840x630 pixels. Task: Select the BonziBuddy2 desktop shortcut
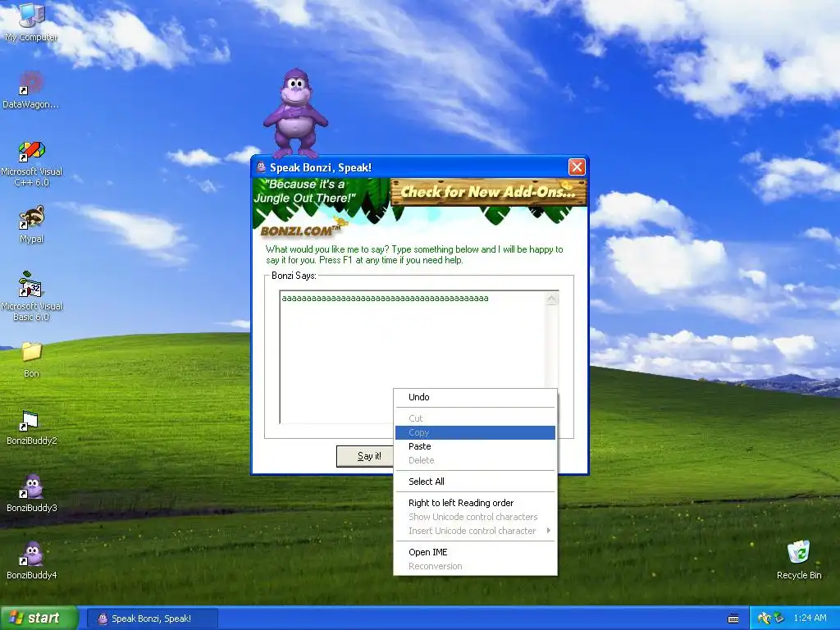(x=32, y=427)
